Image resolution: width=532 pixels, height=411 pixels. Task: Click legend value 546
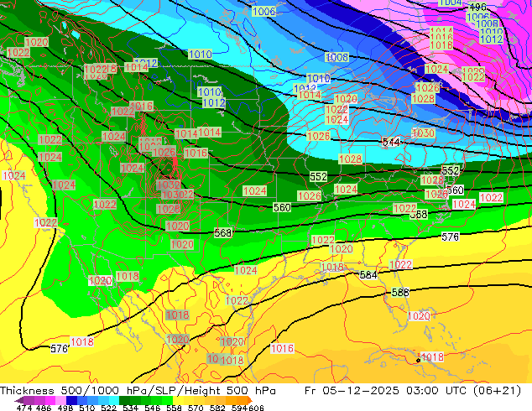click(152, 408)
